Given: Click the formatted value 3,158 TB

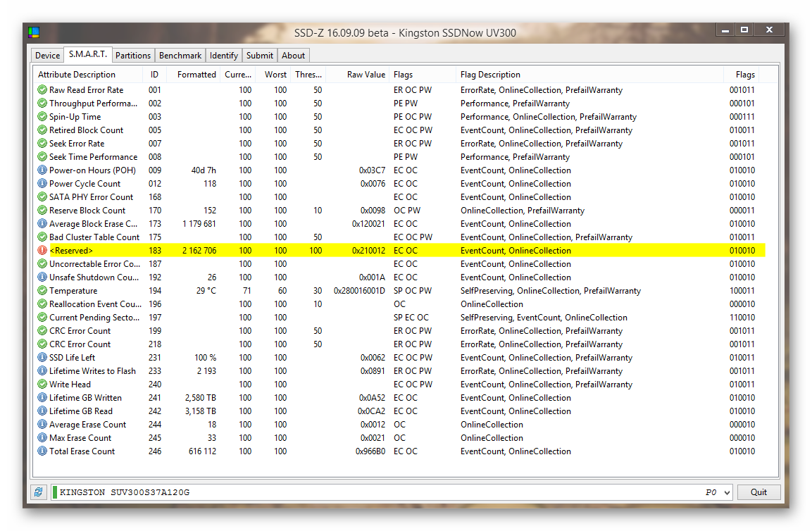Looking at the screenshot, I should [201, 411].
